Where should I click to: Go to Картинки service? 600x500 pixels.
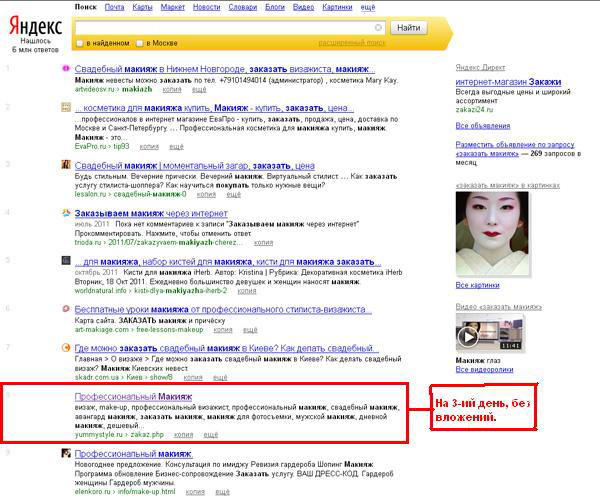(337, 7)
